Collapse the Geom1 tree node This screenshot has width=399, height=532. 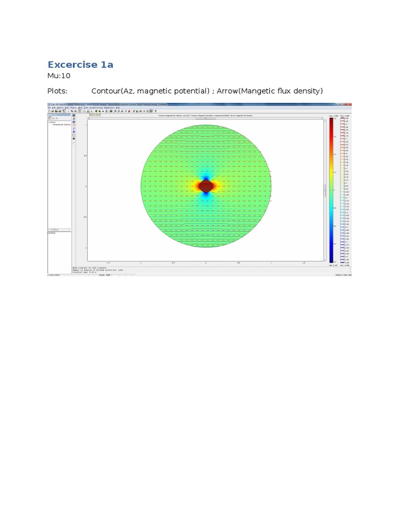(49, 122)
